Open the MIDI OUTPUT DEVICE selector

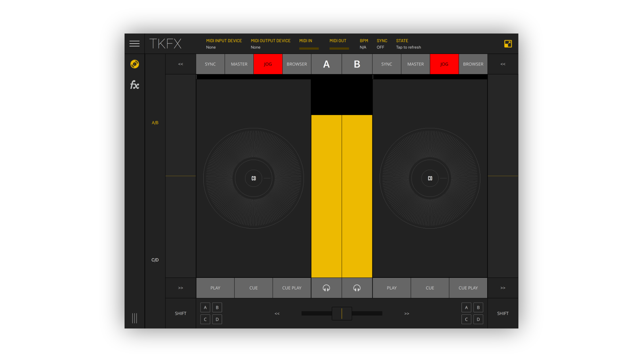tap(270, 44)
